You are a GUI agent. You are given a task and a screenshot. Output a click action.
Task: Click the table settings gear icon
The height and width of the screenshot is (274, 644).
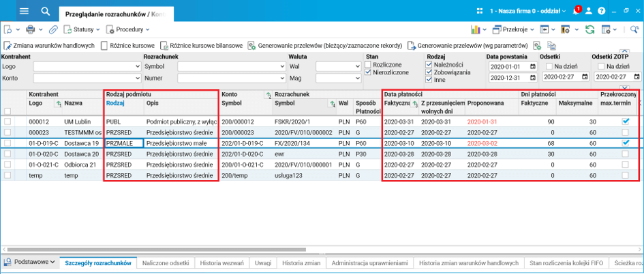coord(605,29)
